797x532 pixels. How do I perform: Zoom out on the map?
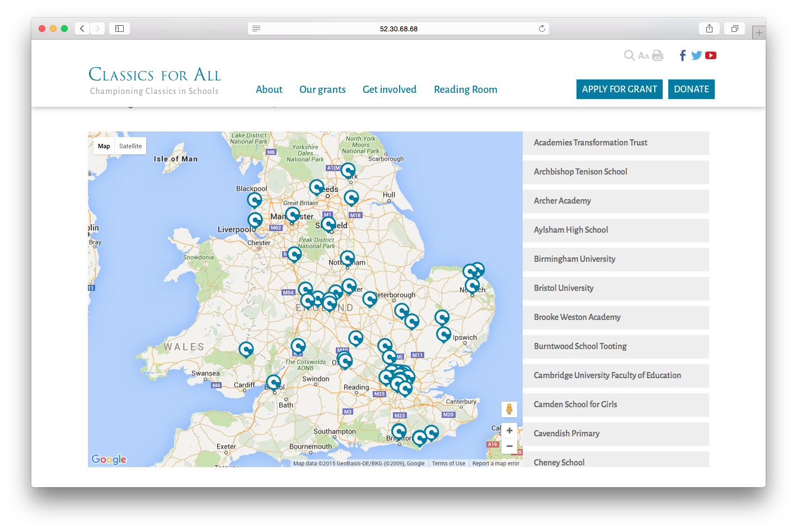pos(509,446)
